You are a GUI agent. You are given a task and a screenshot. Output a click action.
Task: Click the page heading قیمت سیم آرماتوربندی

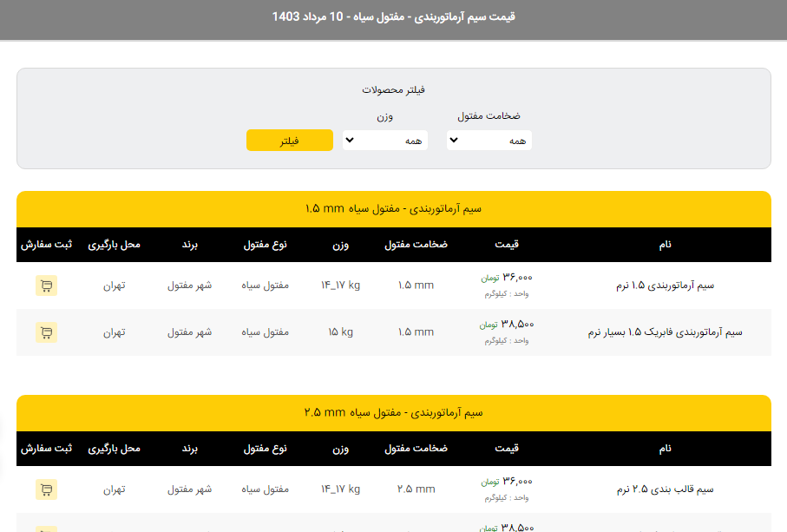coord(393,17)
